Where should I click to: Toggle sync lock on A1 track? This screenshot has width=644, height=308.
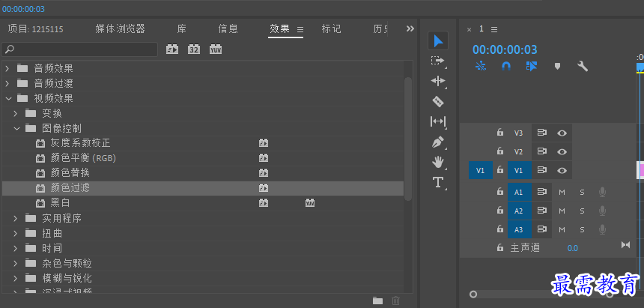541,192
